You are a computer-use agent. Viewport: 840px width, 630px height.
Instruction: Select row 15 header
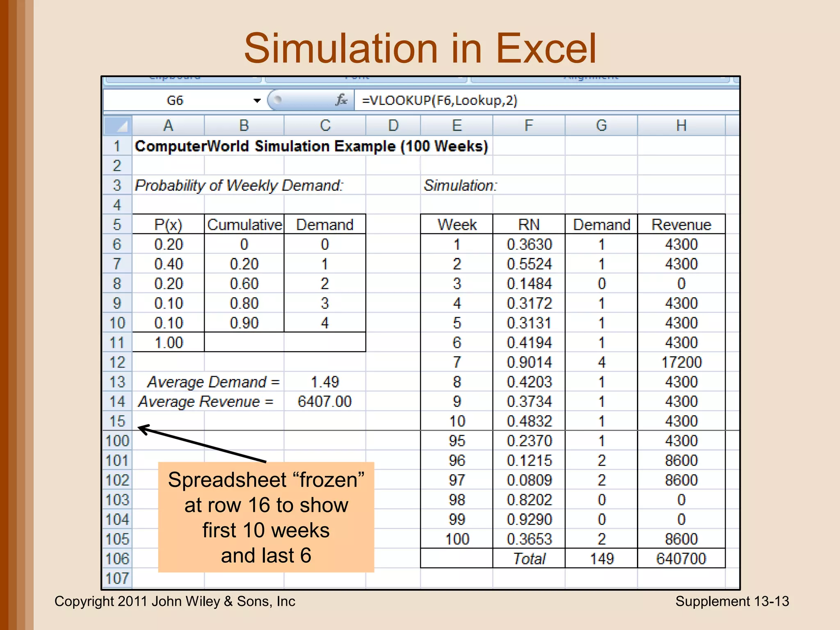(x=117, y=421)
